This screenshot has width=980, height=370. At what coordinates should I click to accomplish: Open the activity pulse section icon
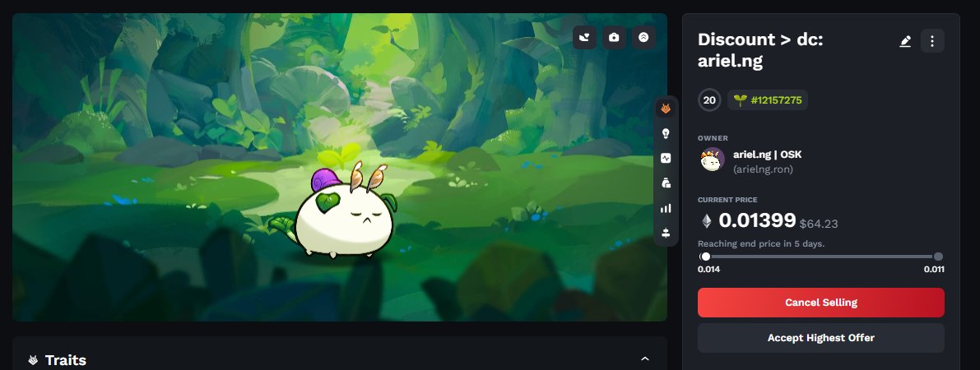[x=666, y=158]
